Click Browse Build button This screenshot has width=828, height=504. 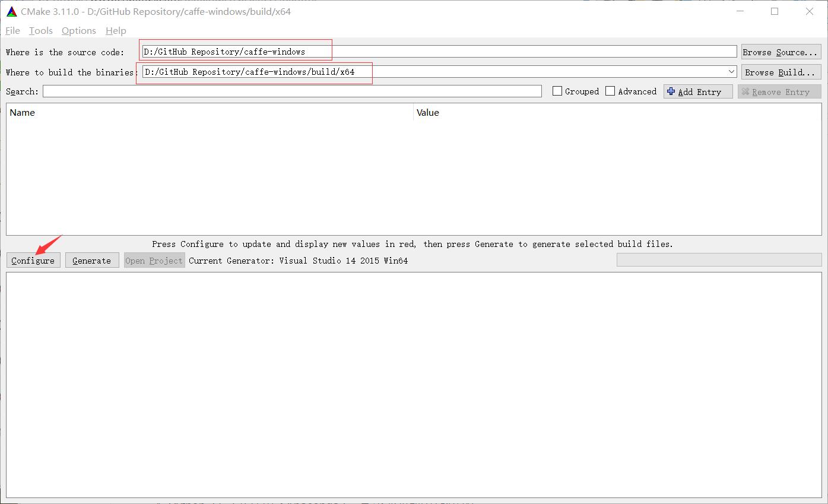pos(781,72)
